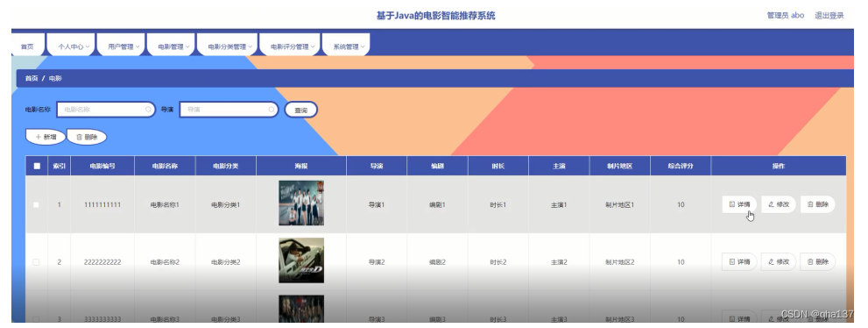Click the page title 基于Java的电影智能推荐系统
Image resolution: width=868 pixels, height=328 pixels.
435,16
